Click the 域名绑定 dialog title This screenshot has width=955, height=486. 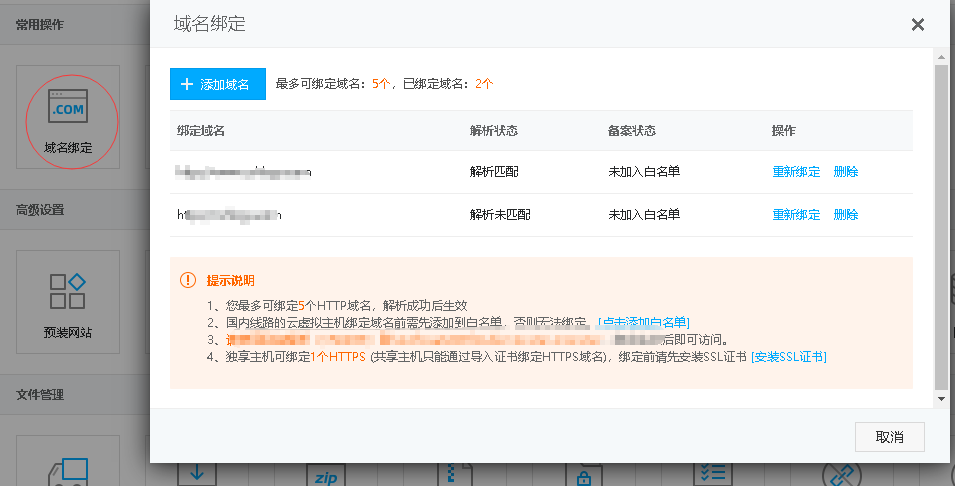point(210,24)
